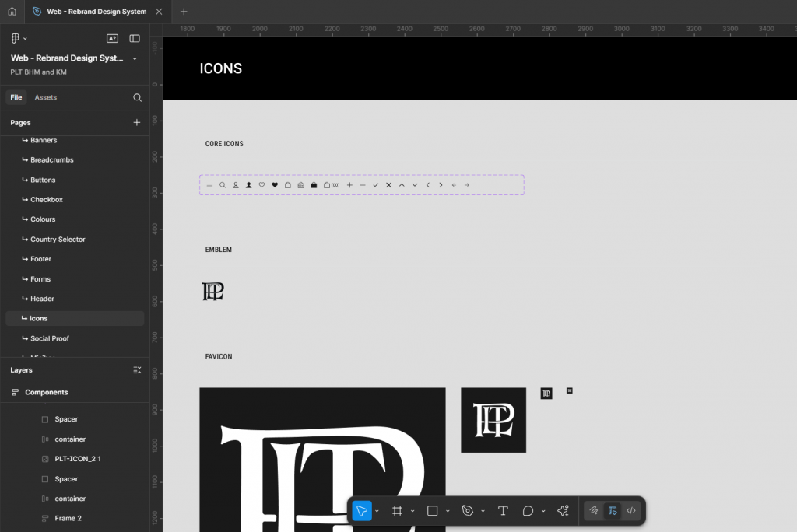Choose the Rectangle shape tool

click(433, 511)
